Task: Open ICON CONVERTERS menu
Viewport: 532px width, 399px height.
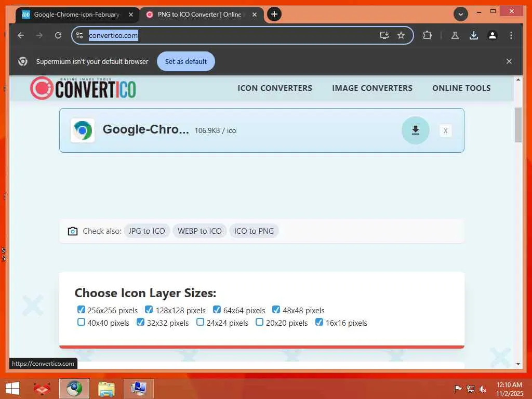Action: pyautogui.click(x=275, y=88)
